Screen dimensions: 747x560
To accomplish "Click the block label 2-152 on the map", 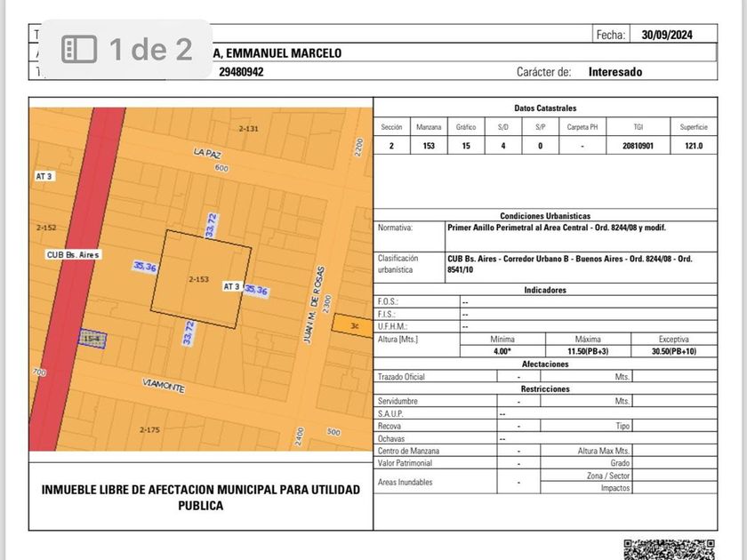I will 46,228.
